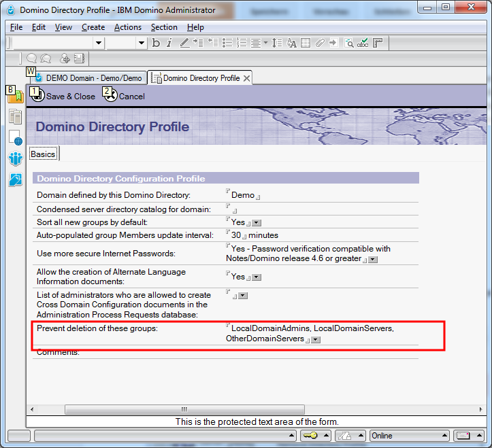Image resolution: width=492 pixels, height=448 pixels.
Task: Click the Cancel action button
Action: 125,97
